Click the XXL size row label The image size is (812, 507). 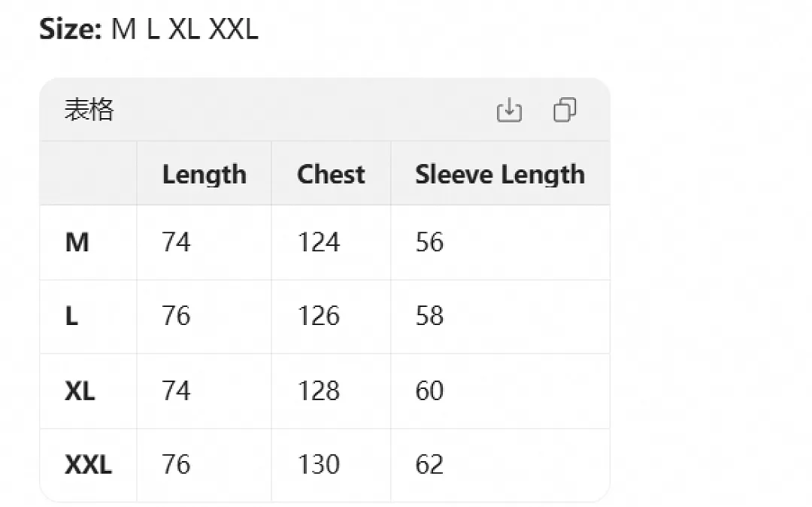point(88,464)
